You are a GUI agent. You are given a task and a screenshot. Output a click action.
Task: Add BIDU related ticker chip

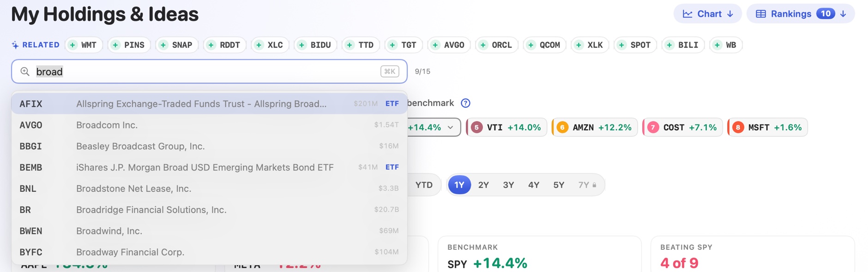coord(315,45)
